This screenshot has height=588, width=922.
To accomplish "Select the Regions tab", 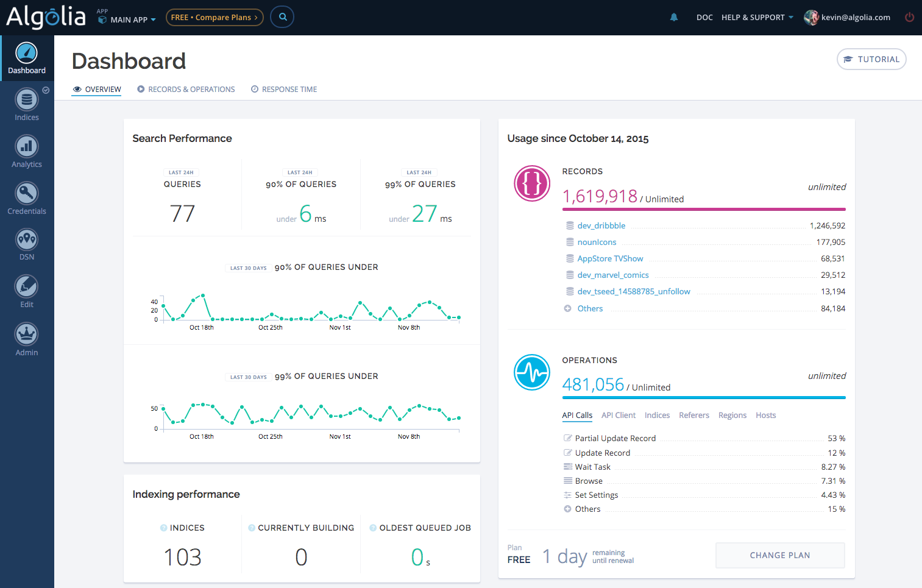I will [732, 416].
